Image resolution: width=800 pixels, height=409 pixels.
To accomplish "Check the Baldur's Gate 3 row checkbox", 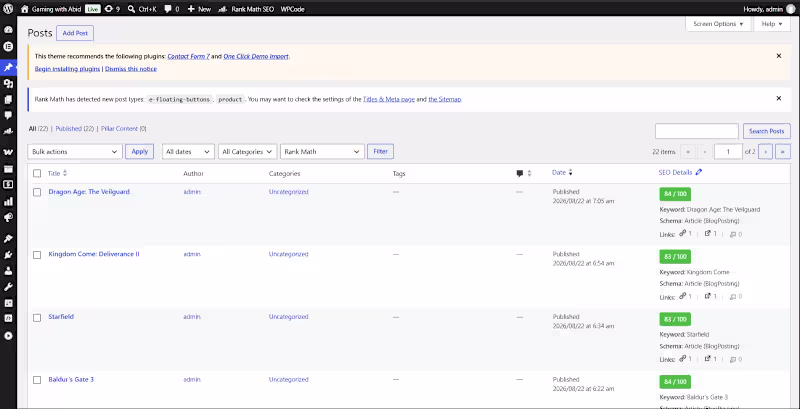I will point(37,380).
